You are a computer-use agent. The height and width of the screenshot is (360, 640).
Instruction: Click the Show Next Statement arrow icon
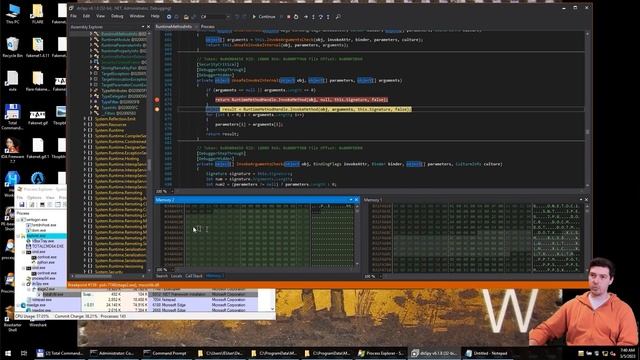coord(306,17)
